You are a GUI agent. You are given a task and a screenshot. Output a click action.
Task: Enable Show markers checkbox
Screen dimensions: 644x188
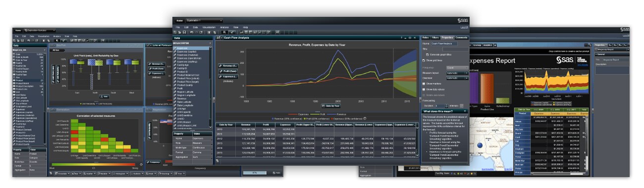pos(424,84)
